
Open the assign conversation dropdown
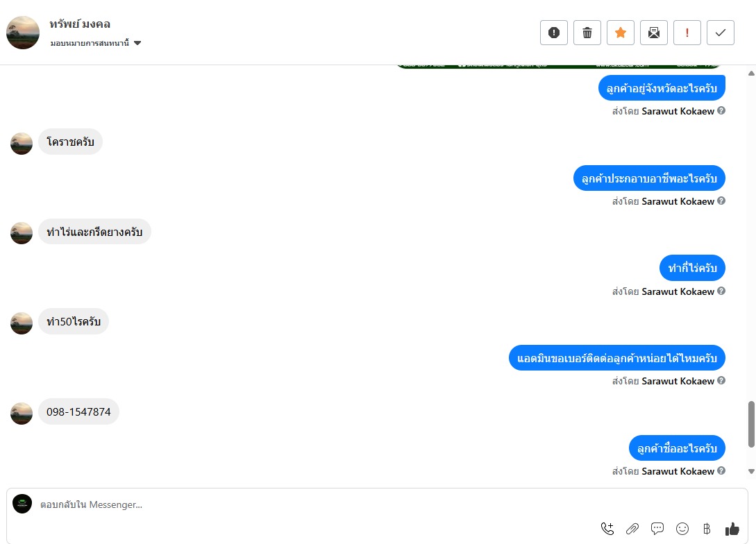coord(96,43)
